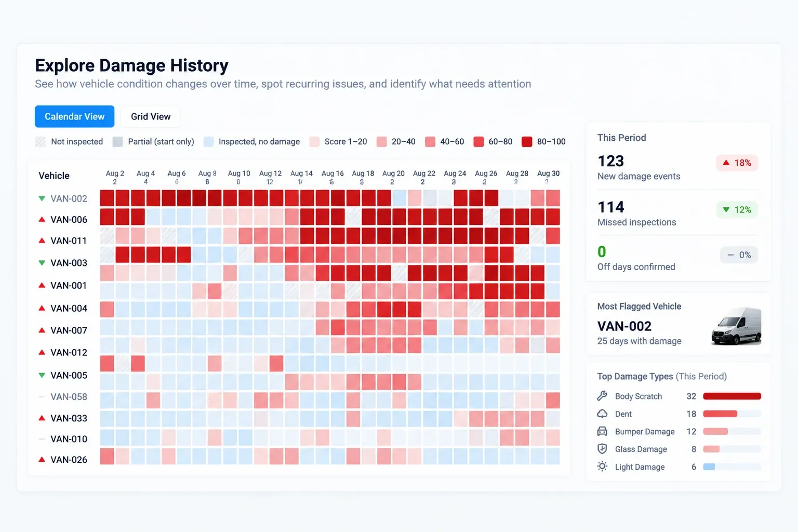Click the red trend arrow beside VAN-007

[x=42, y=330]
